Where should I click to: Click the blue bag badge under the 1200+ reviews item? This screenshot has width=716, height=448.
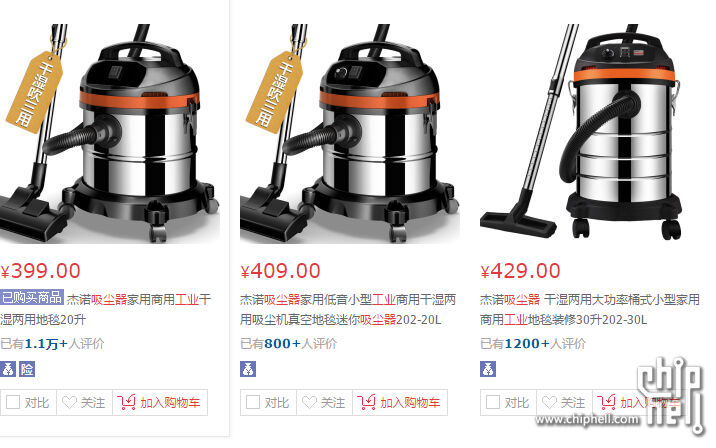tap(488, 369)
